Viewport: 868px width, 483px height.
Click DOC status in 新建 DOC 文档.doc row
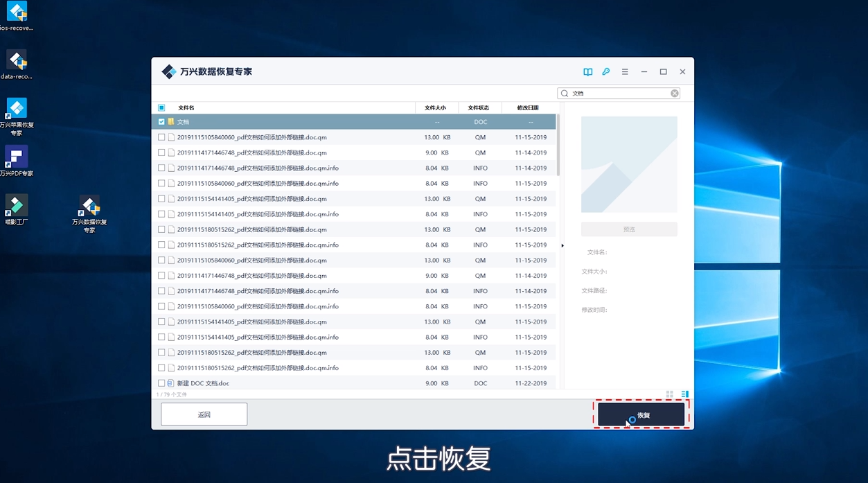pyautogui.click(x=480, y=383)
